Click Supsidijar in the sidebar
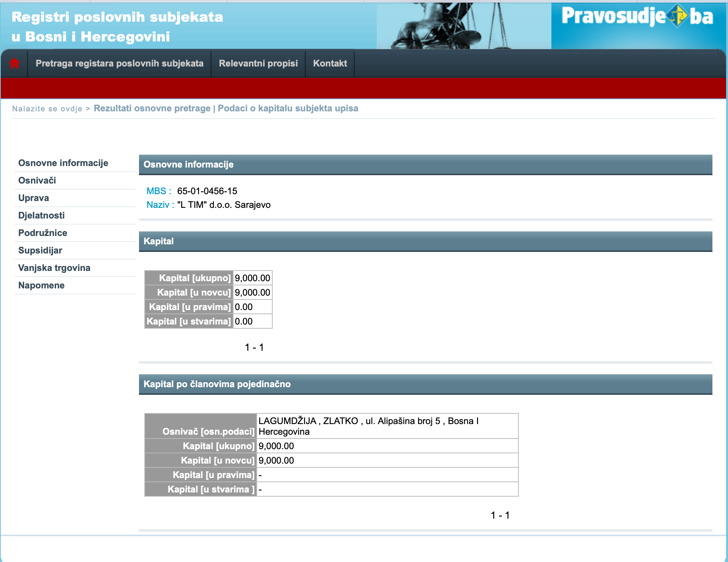The width and height of the screenshot is (728, 562). [x=40, y=250]
